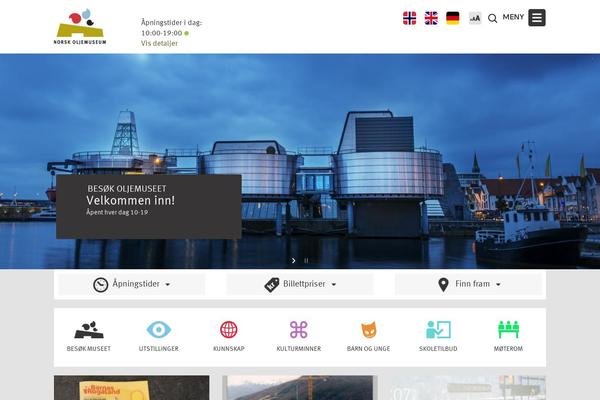Open Besøk museet museum icon

click(x=89, y=330)
